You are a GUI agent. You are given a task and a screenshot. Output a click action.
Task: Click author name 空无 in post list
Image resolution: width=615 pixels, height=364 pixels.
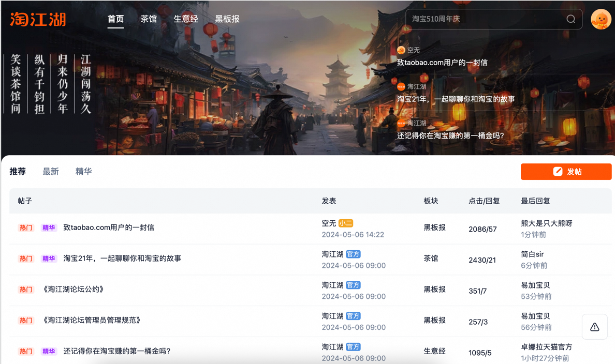click(x=329, y=223)
